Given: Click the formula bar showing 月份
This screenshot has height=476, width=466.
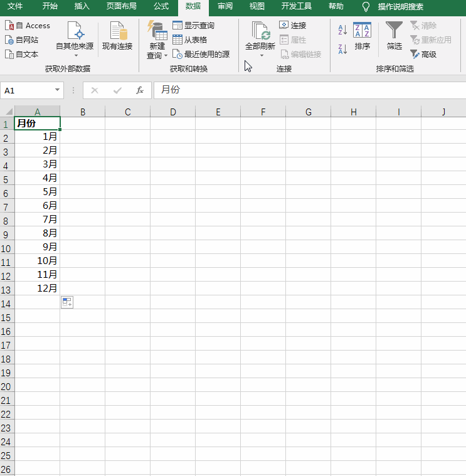Looking at the screenshot, I should pos(310,90).
